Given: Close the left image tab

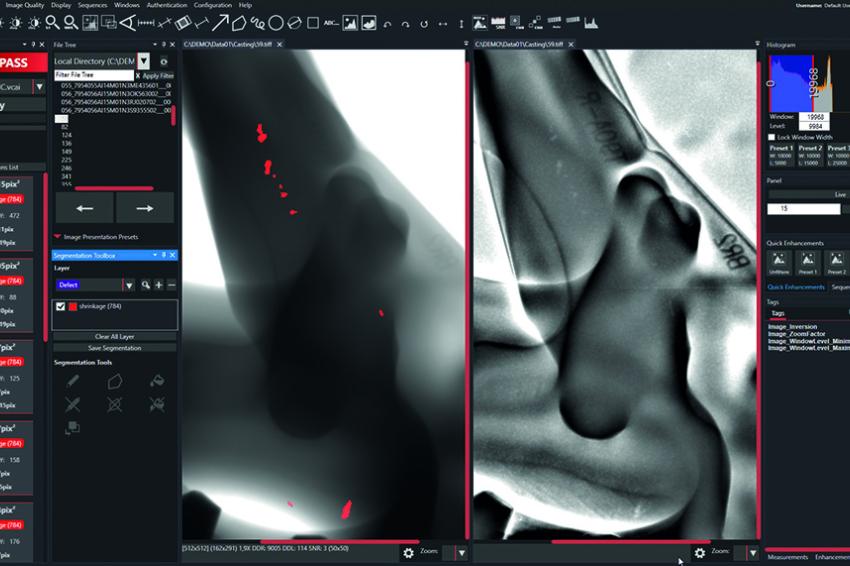Looking at the screenshot, I should pos(279,44).
